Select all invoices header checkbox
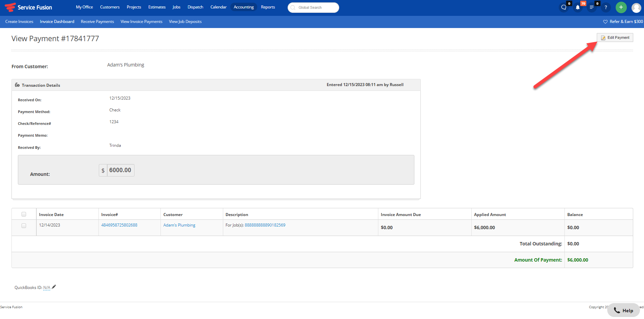 [24, 214]
